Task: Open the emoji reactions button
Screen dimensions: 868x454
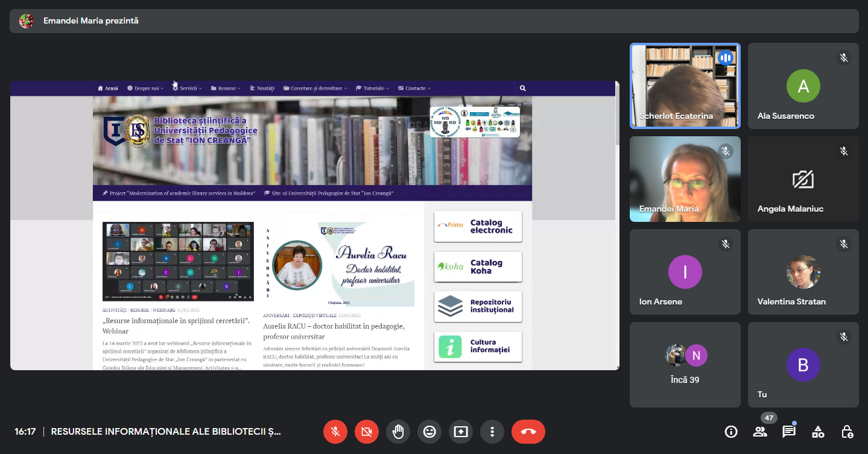Action: [429, 432]
